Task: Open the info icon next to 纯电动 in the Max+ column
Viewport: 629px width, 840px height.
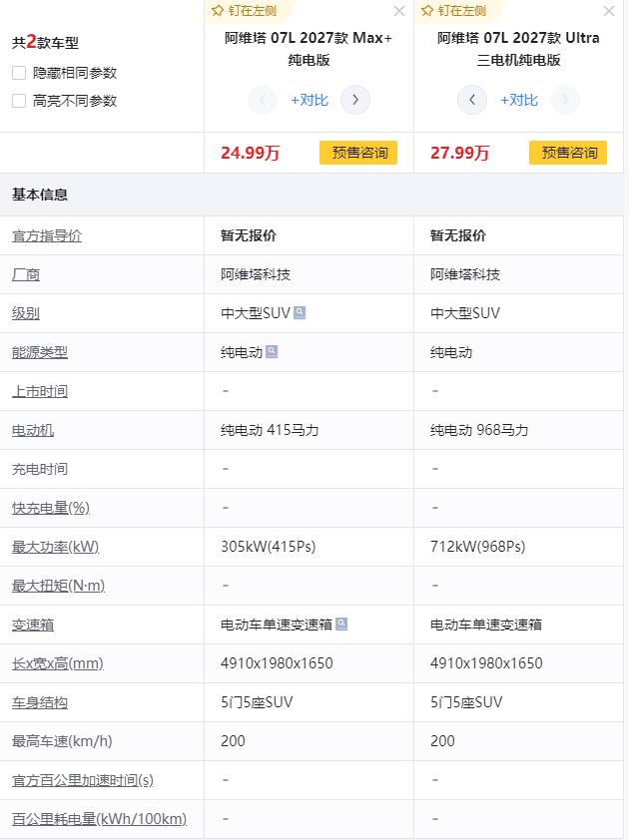Action: pyautogui.click(x=272, y=351)
